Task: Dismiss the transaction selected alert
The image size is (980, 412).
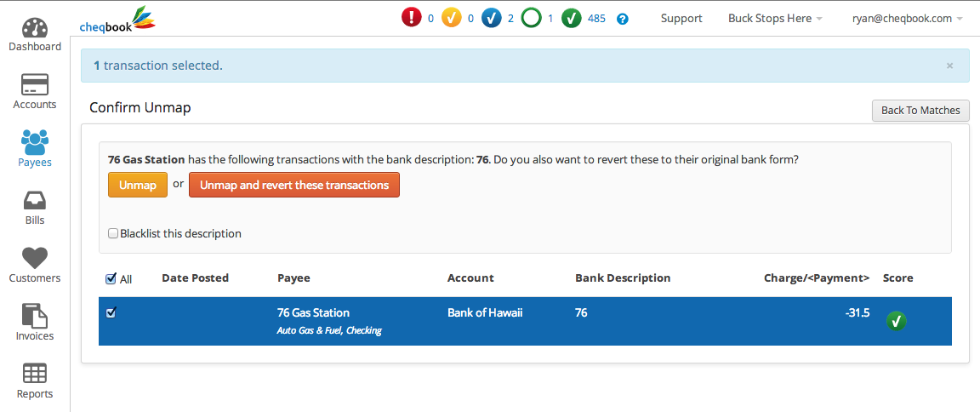Action: 949,66
